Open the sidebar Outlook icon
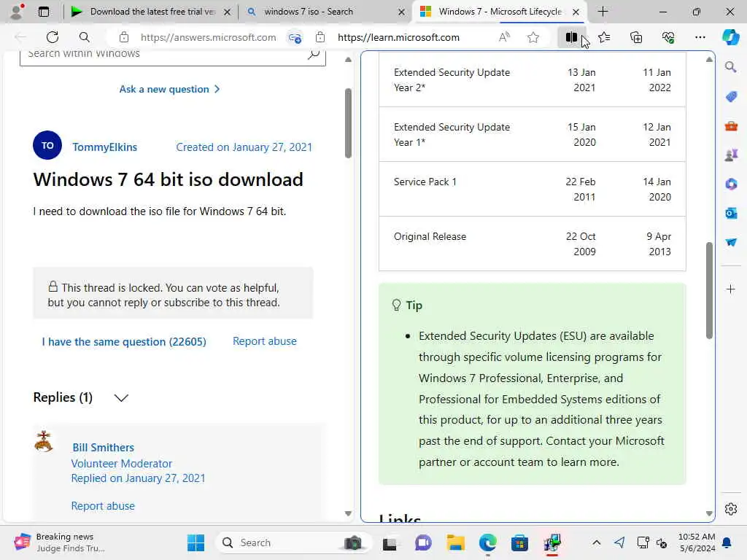The width and height of the screenshot is (747, 560). pos(731,213)
